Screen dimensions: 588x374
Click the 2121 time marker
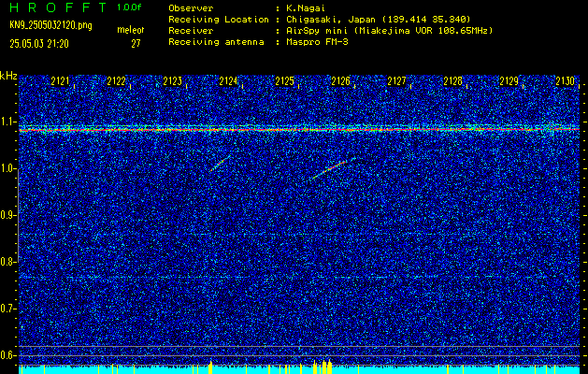point(60,81)
